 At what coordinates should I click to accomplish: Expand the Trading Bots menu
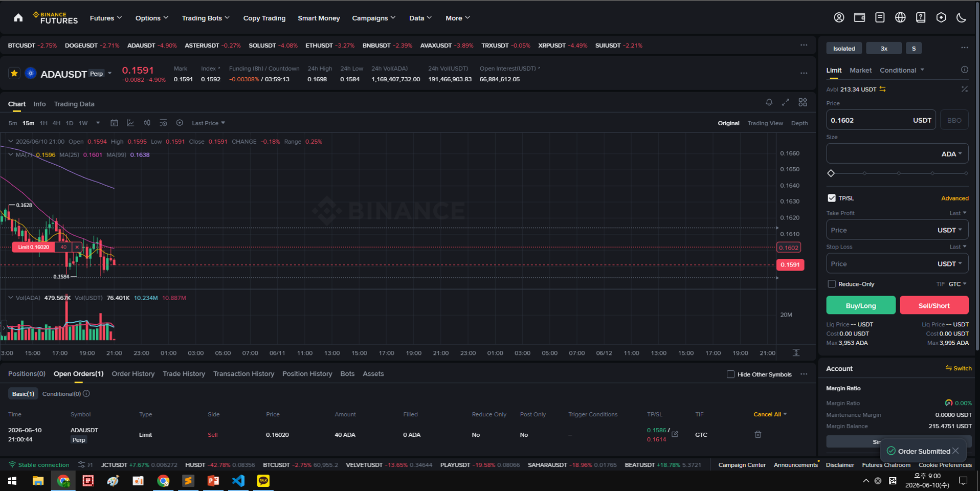206,18
